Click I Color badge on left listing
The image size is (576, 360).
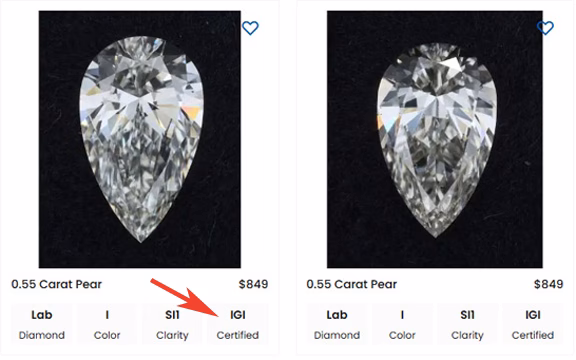pos(107,324)
